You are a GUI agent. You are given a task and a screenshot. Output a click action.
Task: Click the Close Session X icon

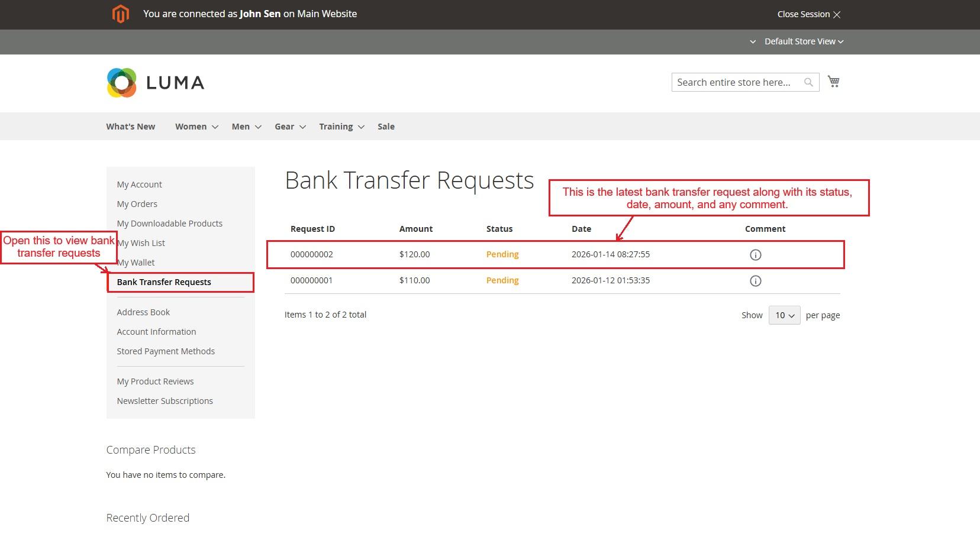(837, 15)
